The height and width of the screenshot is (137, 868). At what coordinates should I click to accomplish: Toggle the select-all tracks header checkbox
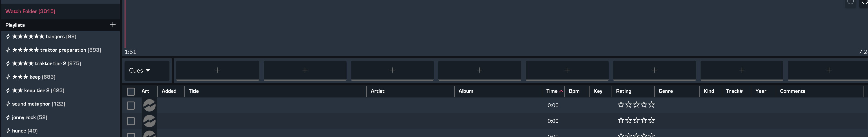131,91
